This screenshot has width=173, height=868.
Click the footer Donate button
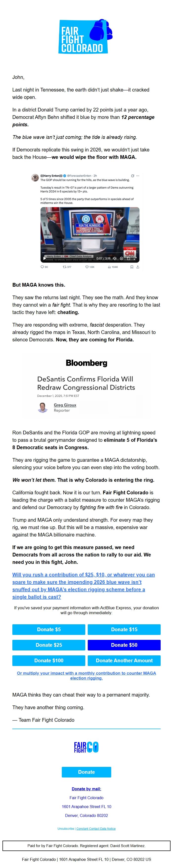[x=86, y=772]
